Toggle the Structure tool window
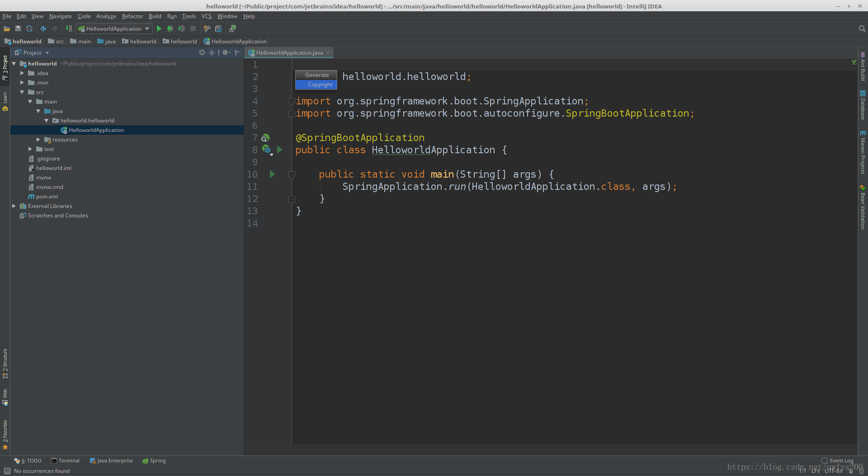Viewport: 868px width, 476px height. 5,363
